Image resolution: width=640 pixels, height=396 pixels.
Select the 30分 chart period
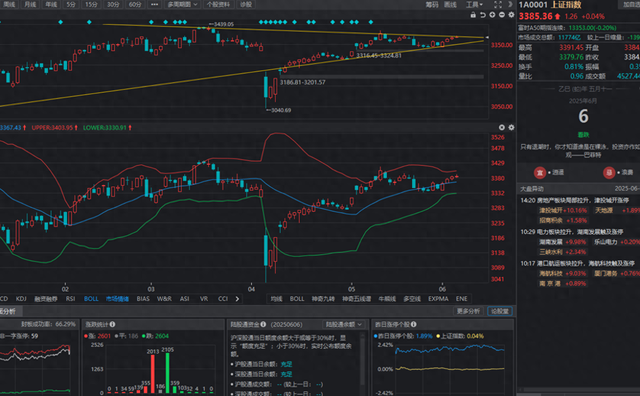[x=113, y=4]
